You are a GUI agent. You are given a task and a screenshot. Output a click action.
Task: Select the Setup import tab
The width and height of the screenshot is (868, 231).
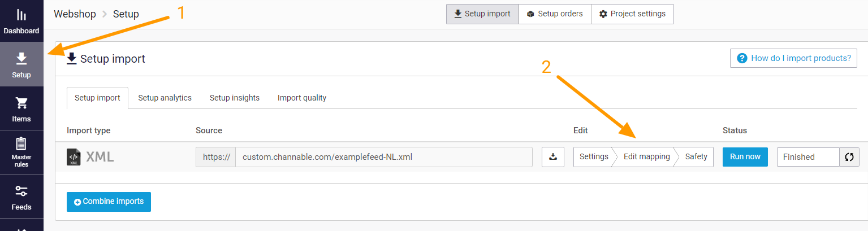click(97, 98)
